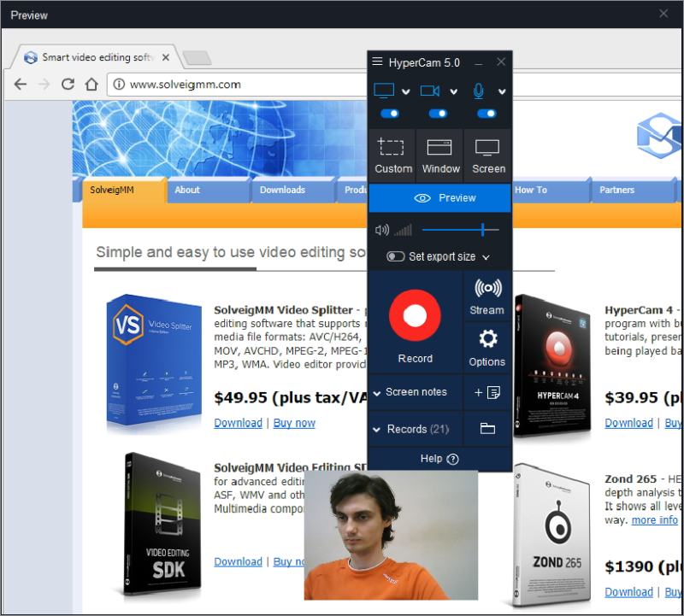Click the microphone icon

[x=479, y=91]
